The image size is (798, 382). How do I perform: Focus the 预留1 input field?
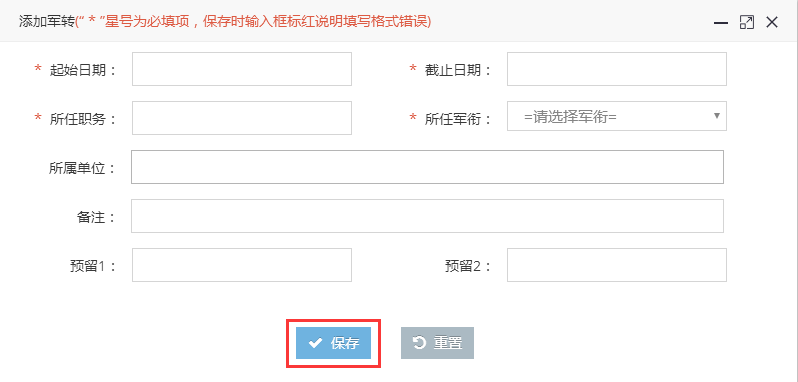(x=242, y=265)
